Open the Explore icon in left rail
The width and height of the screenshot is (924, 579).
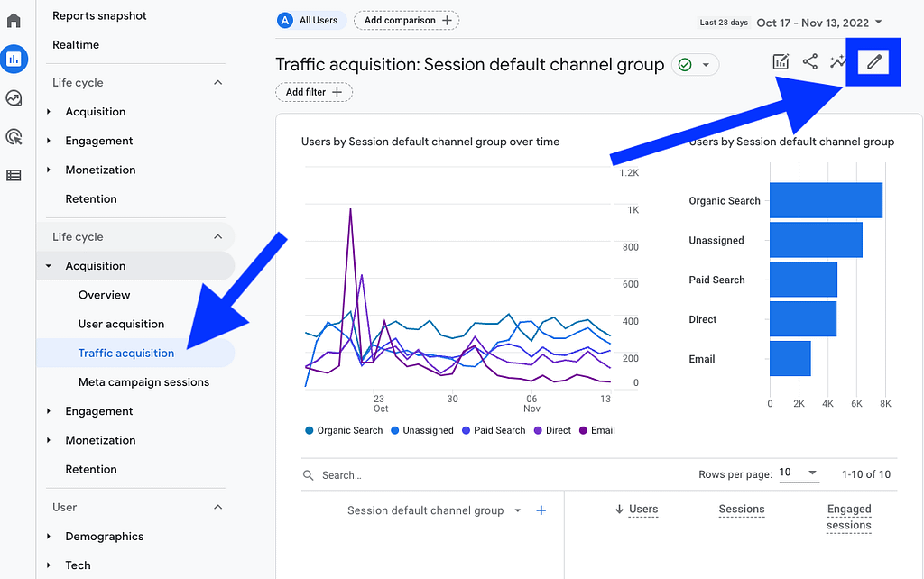coord(14,97)
